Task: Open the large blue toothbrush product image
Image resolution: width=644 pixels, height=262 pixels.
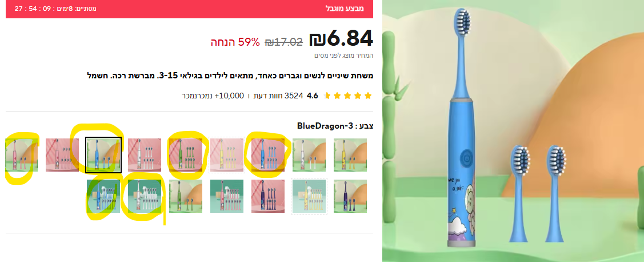Action: click(513, 131)
